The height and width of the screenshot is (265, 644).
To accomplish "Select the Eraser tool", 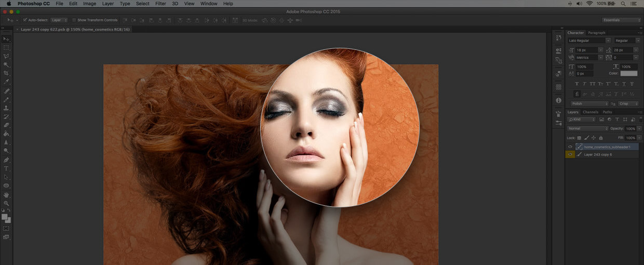I will pos(6,125).
